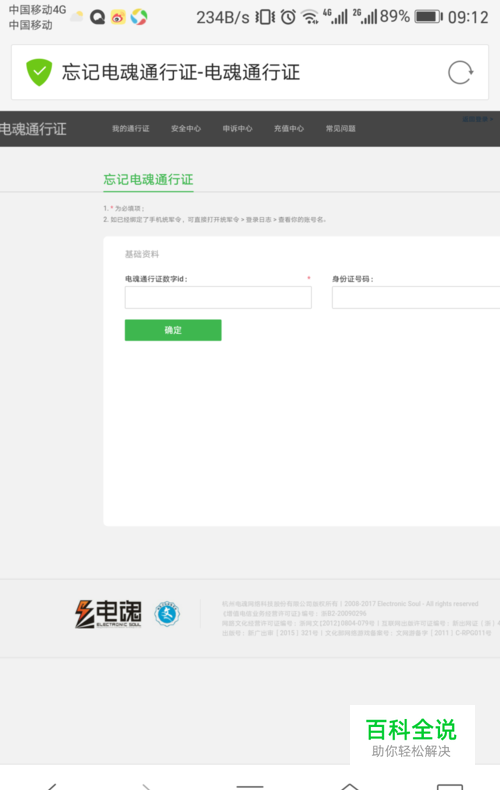This screenshot has height=790, width=500.
Task: Open 安全中心 menu item
Action: 185,128
